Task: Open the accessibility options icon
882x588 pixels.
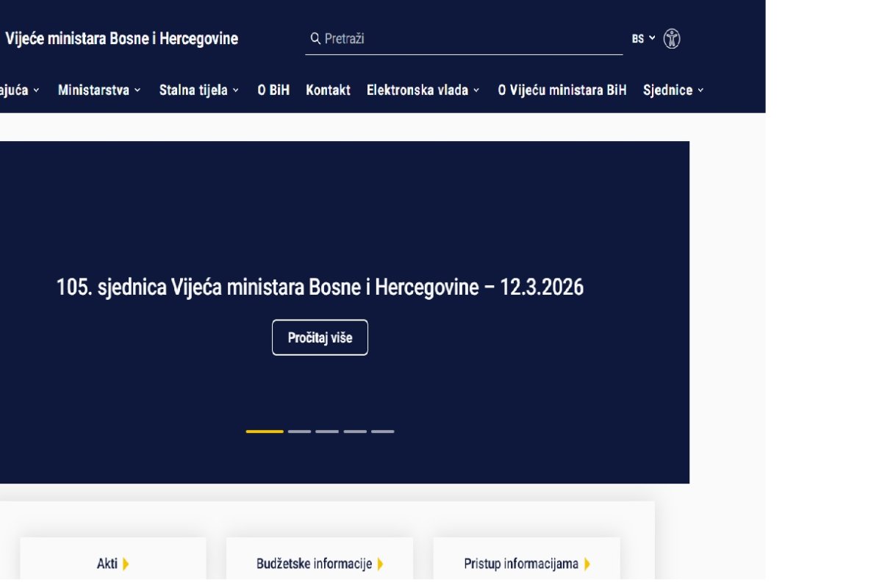Action: (670, 37)
